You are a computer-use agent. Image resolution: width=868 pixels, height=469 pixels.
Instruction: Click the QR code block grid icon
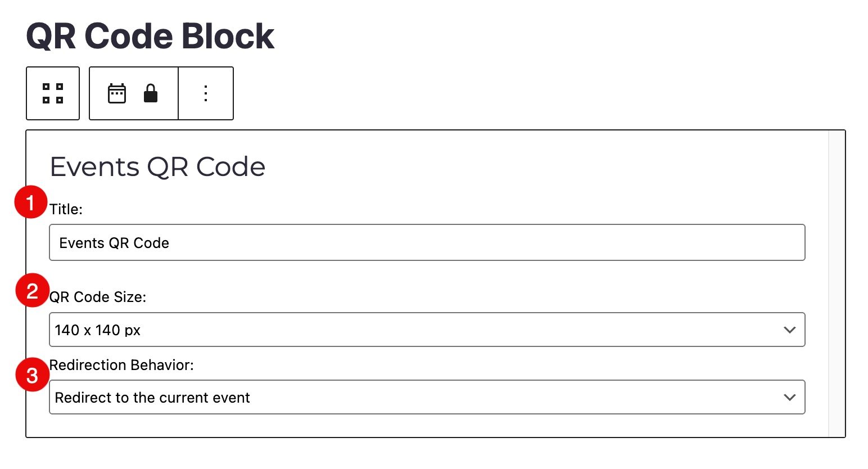53,93
